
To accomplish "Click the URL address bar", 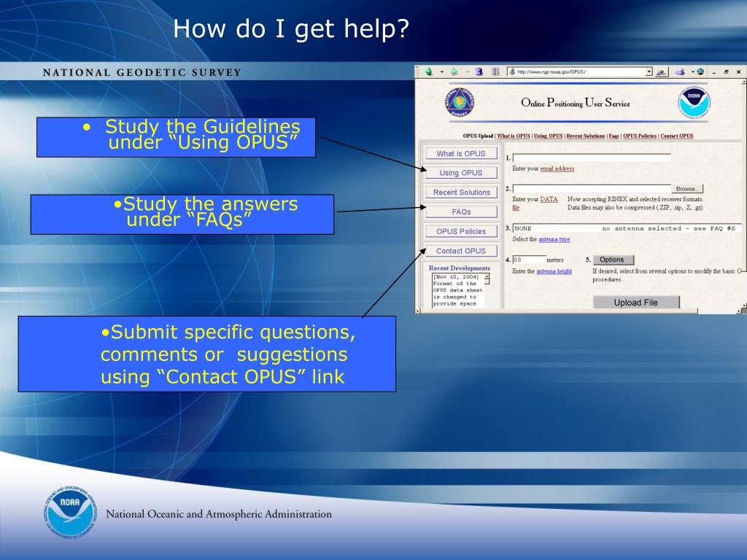I will 580,72.
